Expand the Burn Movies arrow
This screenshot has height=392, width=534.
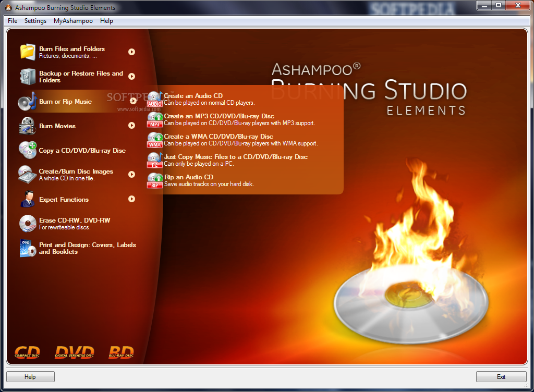132,125
